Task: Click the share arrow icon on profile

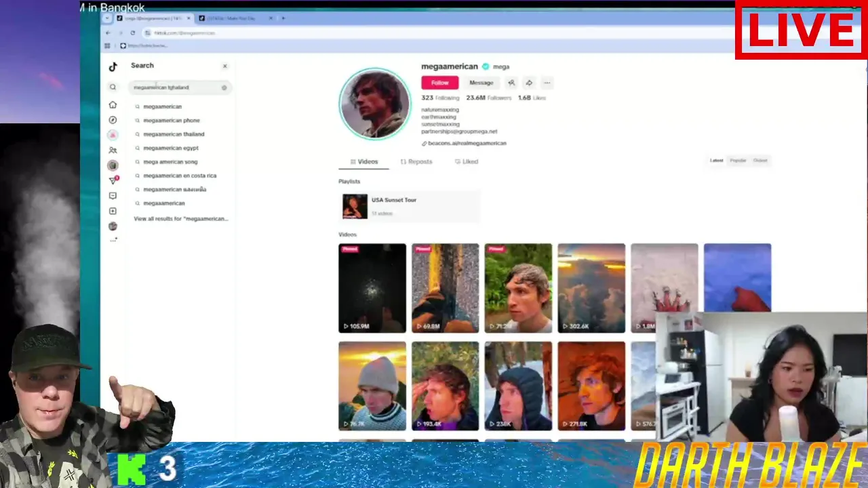Action: tap(529, 83)
